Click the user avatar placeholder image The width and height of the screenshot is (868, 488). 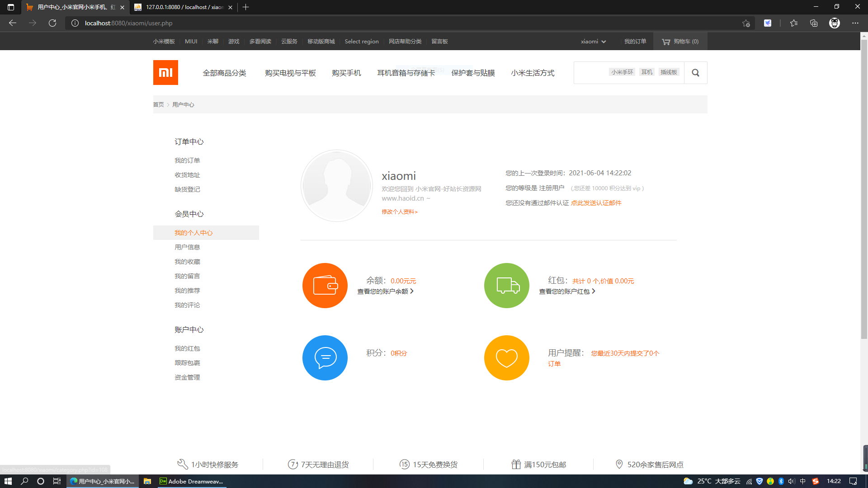(x=336, y=186)
